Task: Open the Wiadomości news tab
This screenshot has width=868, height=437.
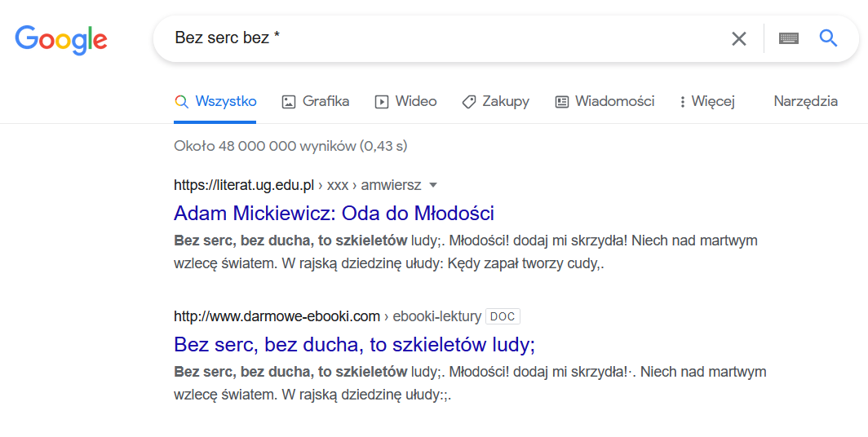Action: pos(604,102)
